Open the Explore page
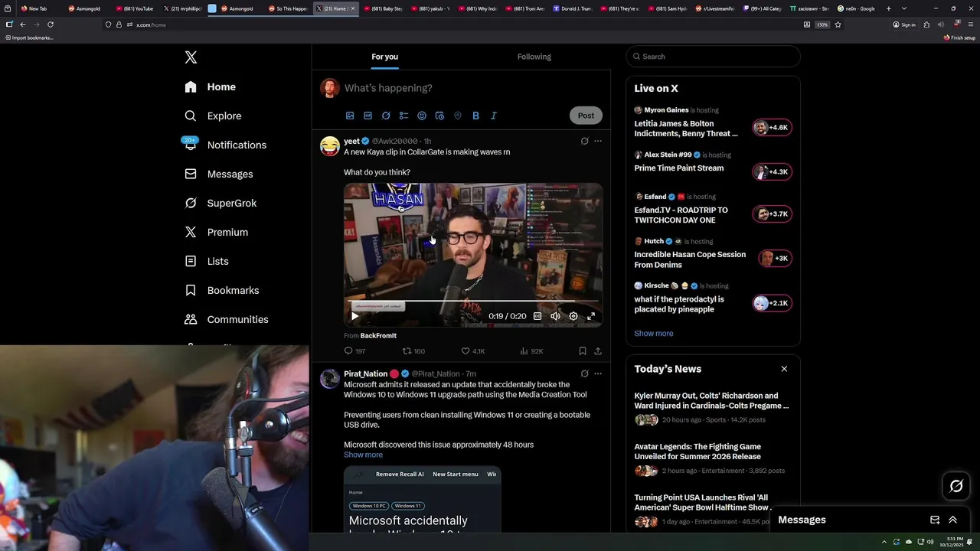Viewport: 980px width, 551px height. click(213, 116)
